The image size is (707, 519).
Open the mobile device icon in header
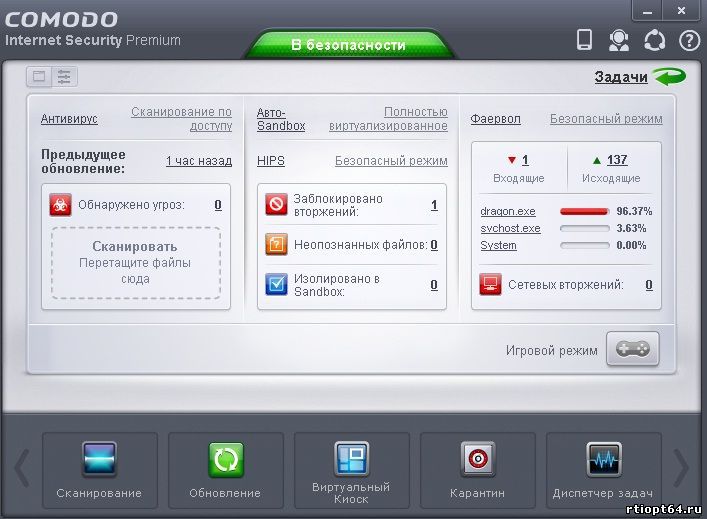click(x=584, y=40)
